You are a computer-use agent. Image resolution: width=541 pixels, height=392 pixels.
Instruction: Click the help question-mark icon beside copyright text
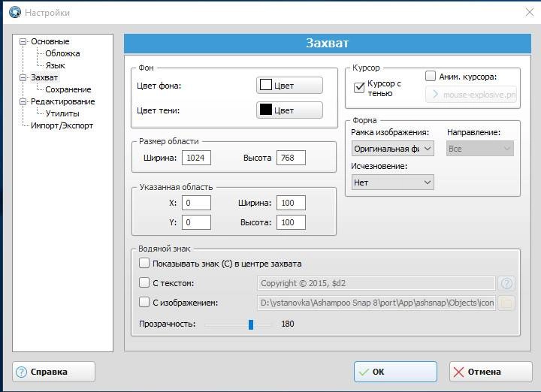pos(506,283)
